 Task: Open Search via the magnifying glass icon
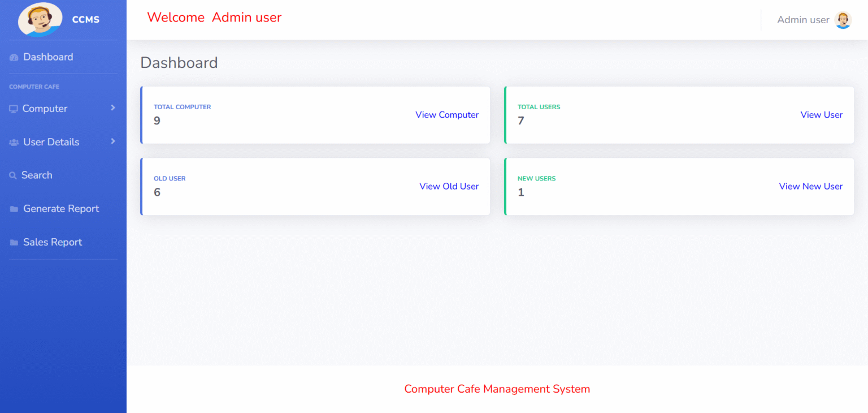coord(13,175)
